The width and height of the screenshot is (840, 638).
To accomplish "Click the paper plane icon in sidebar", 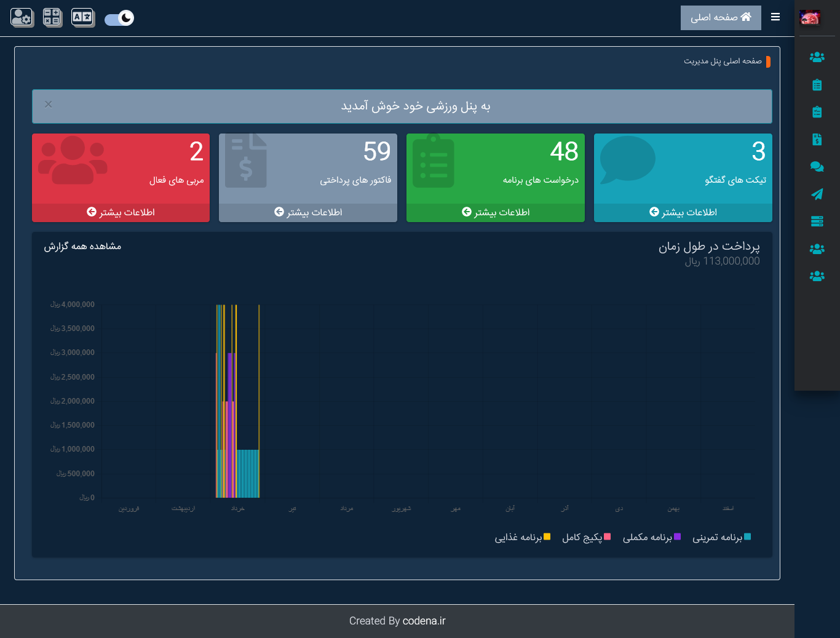I will point(817,194).
